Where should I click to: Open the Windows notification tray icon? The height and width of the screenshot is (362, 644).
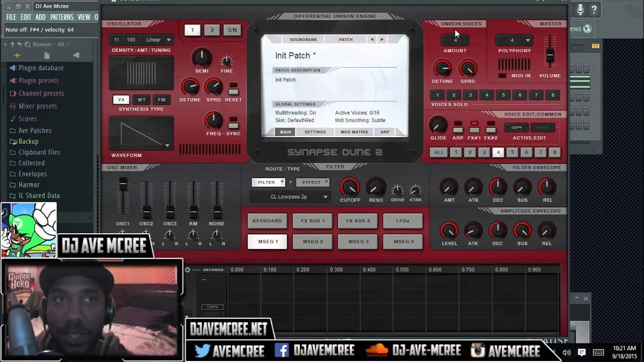(x=582, y=352)
